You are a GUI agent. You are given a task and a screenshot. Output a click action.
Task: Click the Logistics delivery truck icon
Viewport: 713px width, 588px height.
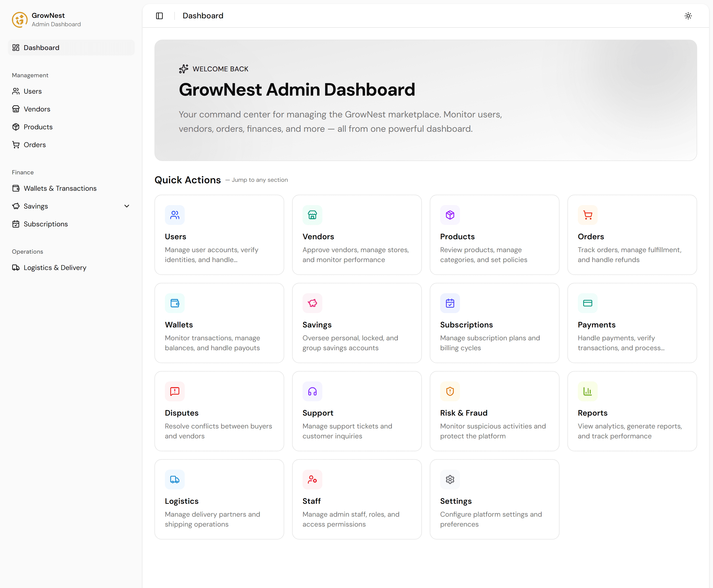point(175,479)
